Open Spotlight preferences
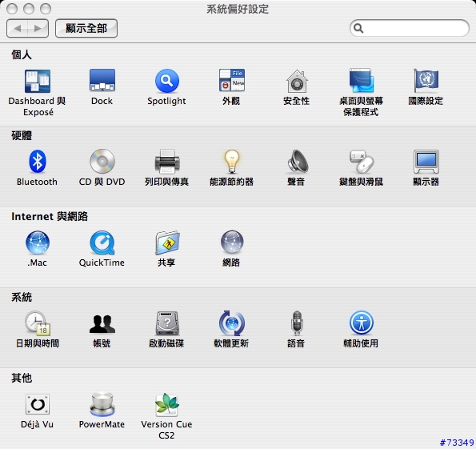Viewport: 476px width, 449px height. [x=166, y=81]
